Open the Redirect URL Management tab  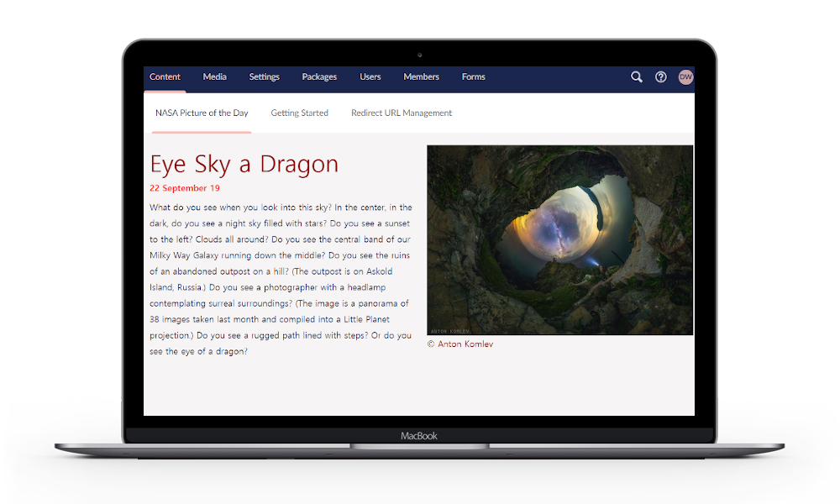(402, 113)
